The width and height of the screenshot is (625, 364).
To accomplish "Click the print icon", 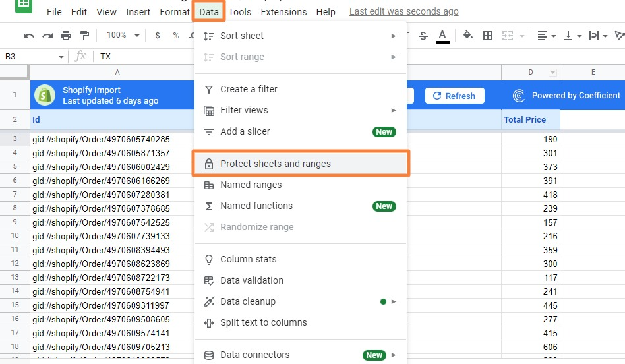I will point(66,36).
